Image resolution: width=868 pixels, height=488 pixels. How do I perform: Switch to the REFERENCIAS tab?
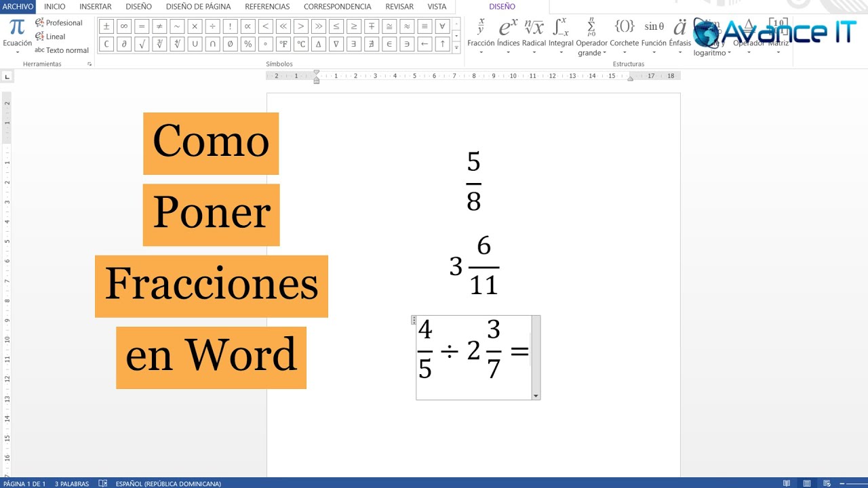[x=267, y=7]
